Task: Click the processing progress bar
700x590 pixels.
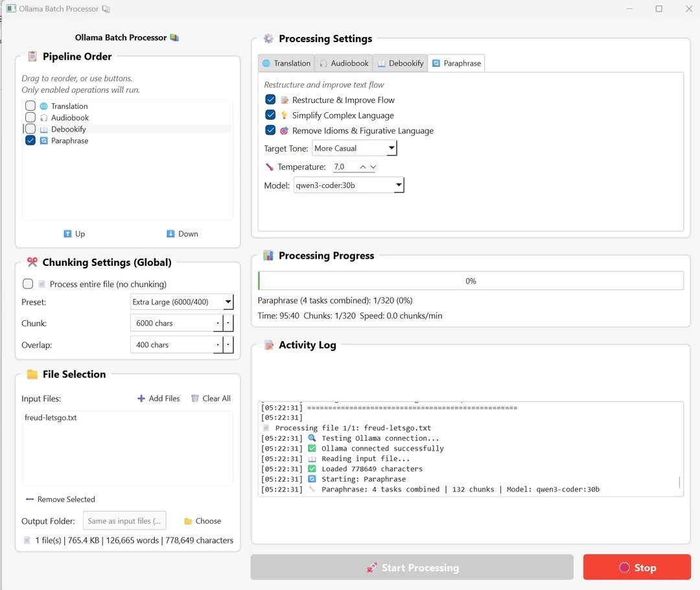Action: coord(471,281)
